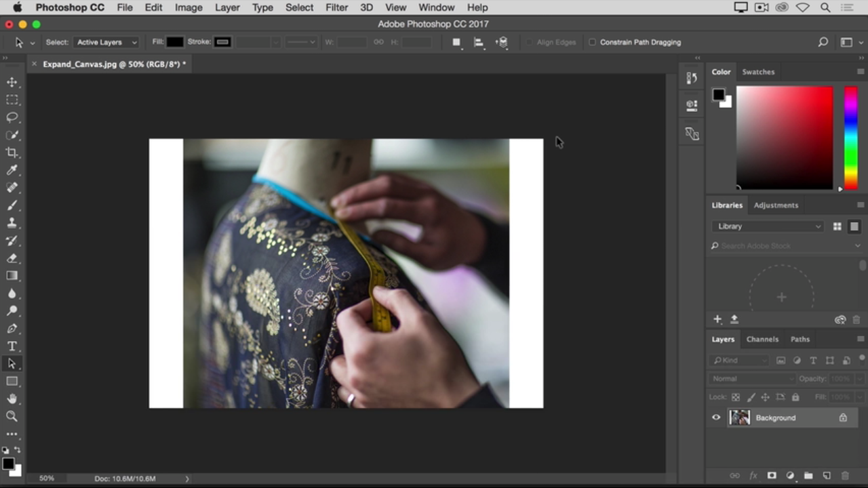Switch to the Channels tab
This screenshot has height=488, width=868.
click(762, 339)
